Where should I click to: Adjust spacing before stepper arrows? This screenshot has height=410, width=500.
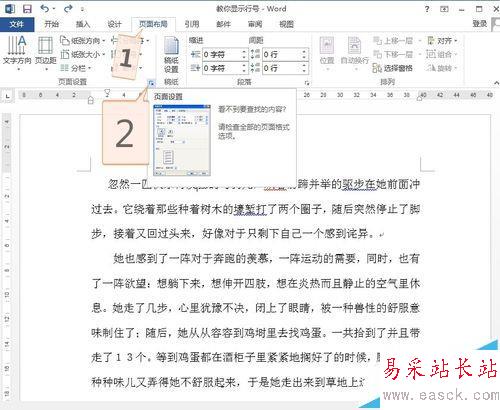304,54
